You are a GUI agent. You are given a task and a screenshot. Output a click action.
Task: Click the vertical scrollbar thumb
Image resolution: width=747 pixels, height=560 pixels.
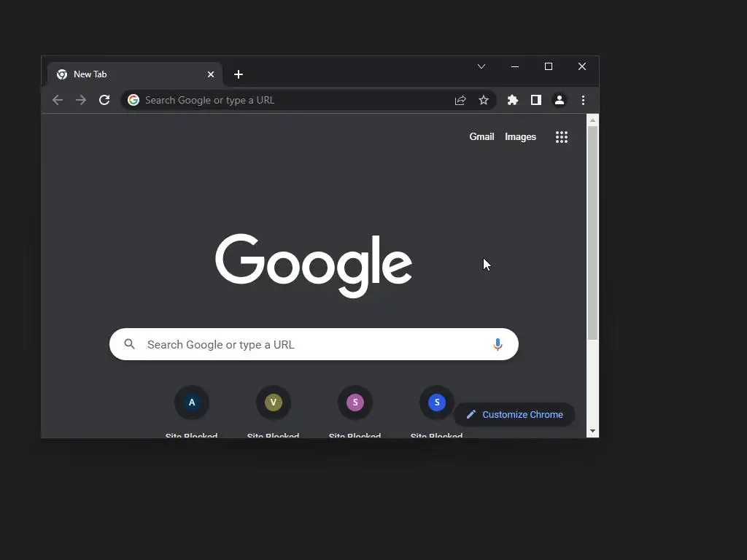(x=592, y=233)
